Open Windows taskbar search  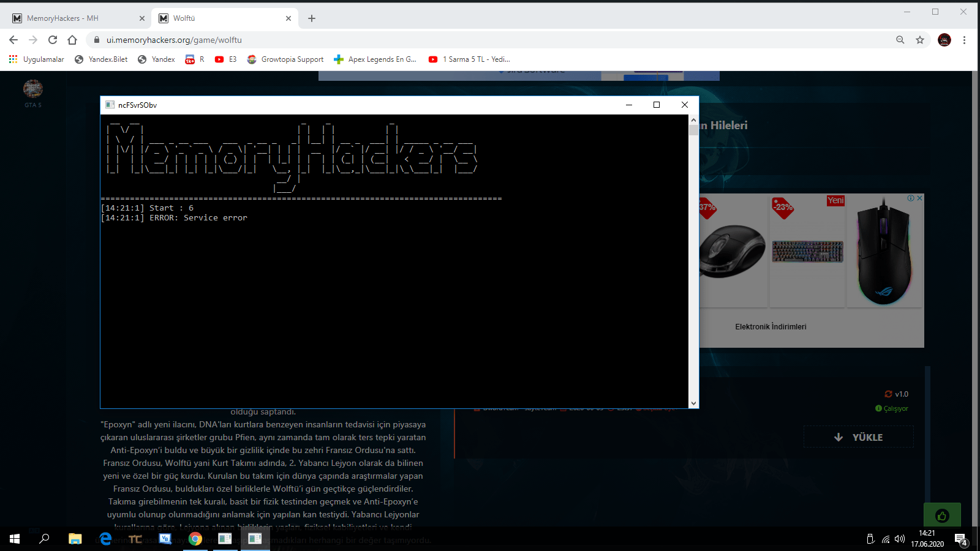(44, 539)
